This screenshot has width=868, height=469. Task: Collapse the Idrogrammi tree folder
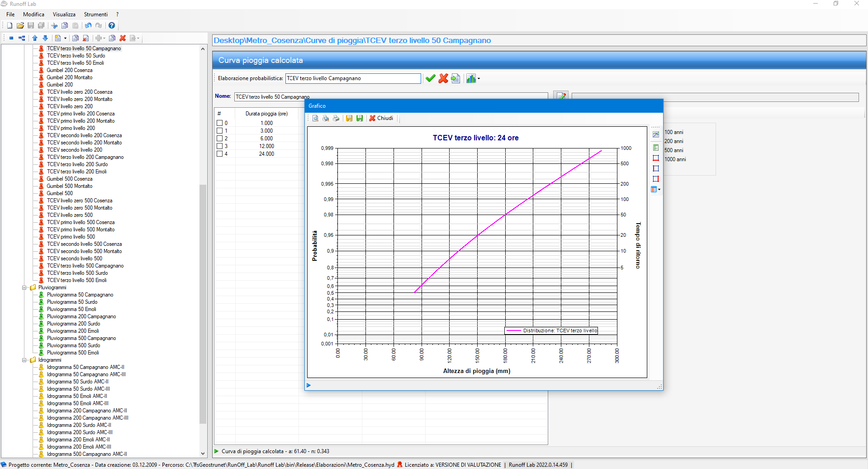(25, 360)
